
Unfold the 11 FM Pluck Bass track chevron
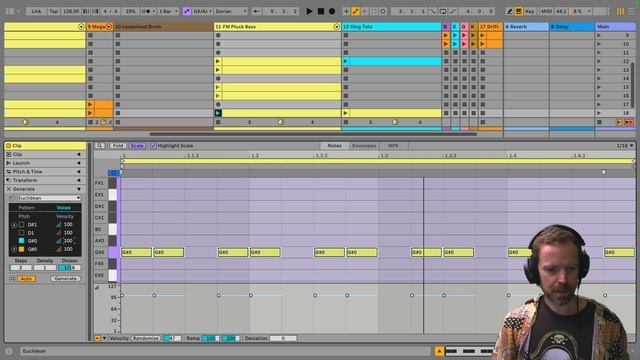(x=337, y=27)
